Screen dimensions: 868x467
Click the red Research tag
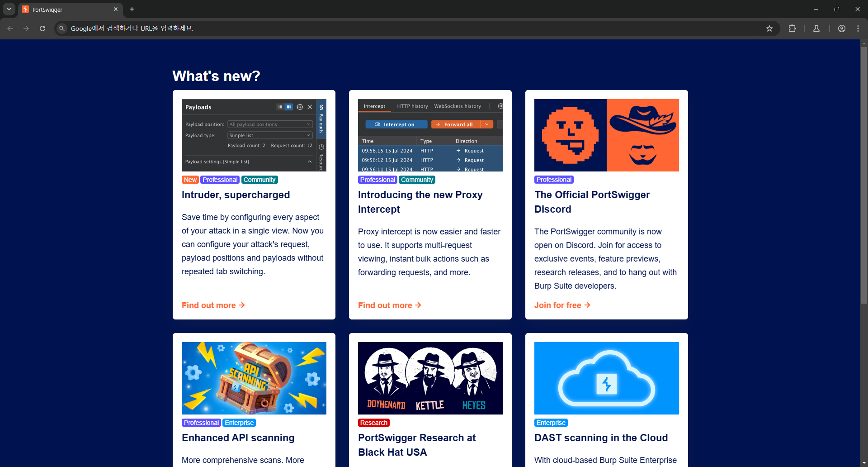pos(374,423)
